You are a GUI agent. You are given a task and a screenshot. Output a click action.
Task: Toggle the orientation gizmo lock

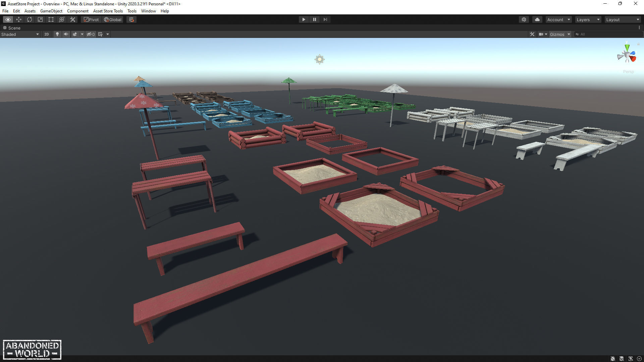(x=638, y=44)
